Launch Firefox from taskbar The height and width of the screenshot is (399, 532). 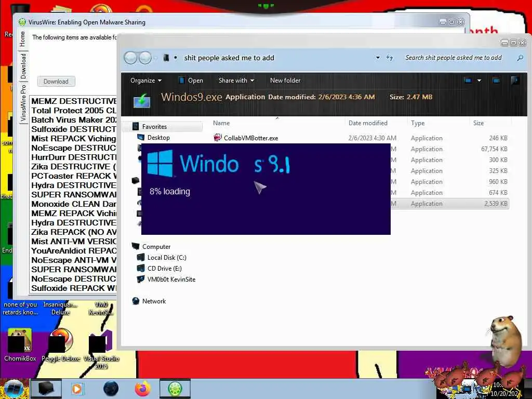(x=143, y=389)
